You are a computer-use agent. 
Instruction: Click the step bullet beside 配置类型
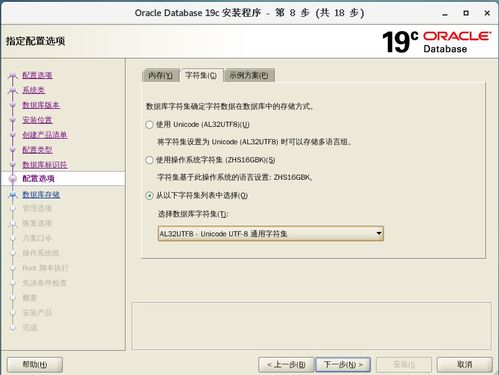[13, 150]
